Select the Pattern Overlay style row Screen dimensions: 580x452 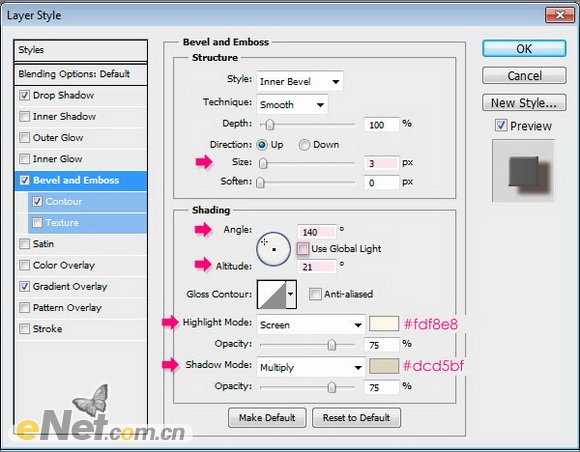coord(81,308)
